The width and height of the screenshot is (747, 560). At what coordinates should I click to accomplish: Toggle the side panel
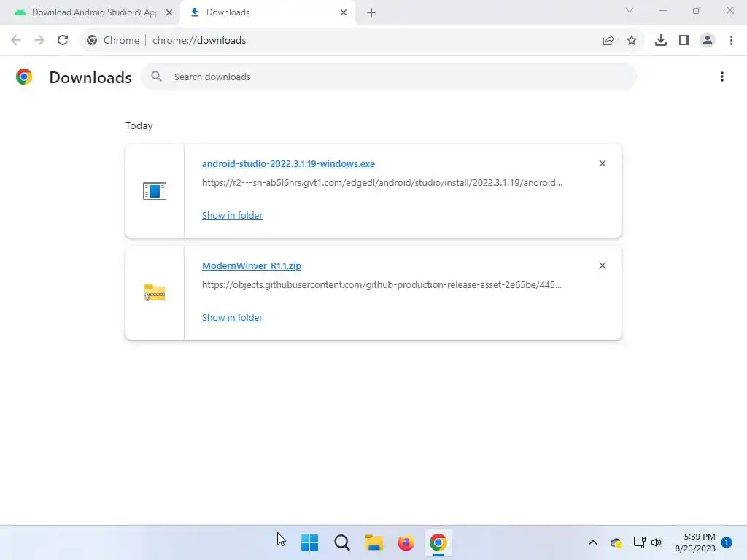[x=684, y=41]
